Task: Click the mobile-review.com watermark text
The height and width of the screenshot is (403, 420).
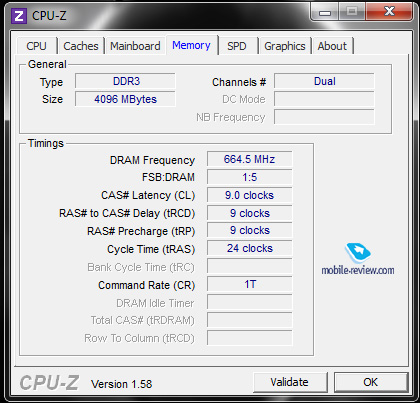Action: [x=358, y=270]
